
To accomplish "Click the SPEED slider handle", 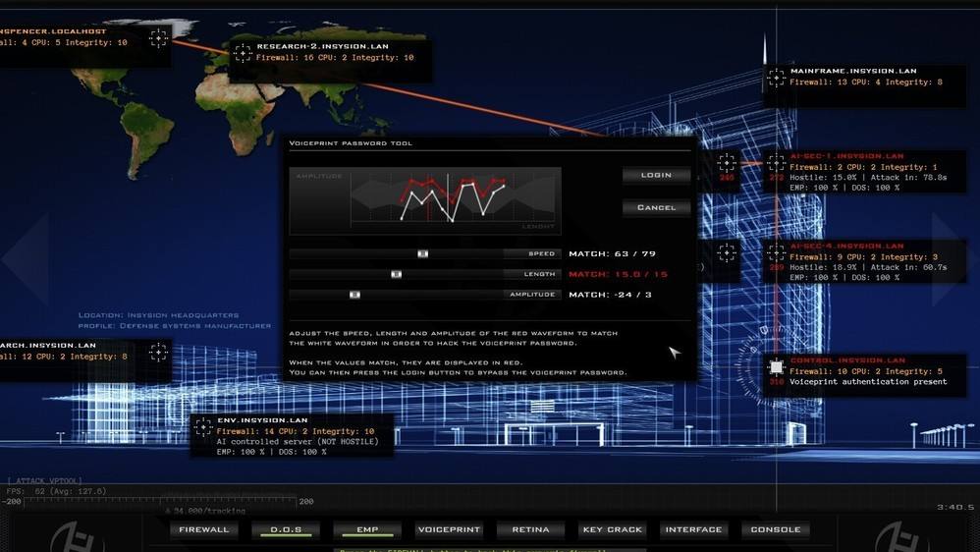I will pyautogui.click(x=422, y=253).
